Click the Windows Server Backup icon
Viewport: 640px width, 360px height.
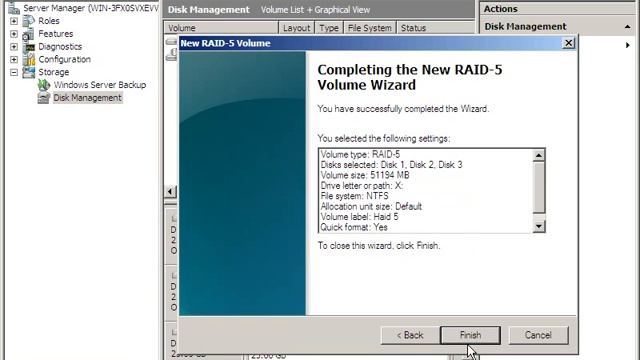44,85
